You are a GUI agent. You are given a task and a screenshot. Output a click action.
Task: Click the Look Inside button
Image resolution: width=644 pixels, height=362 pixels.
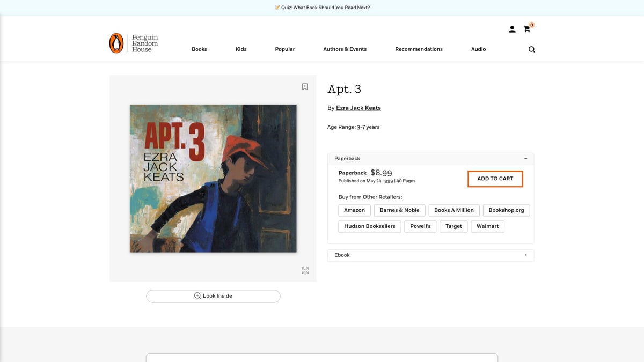[213, 296]
